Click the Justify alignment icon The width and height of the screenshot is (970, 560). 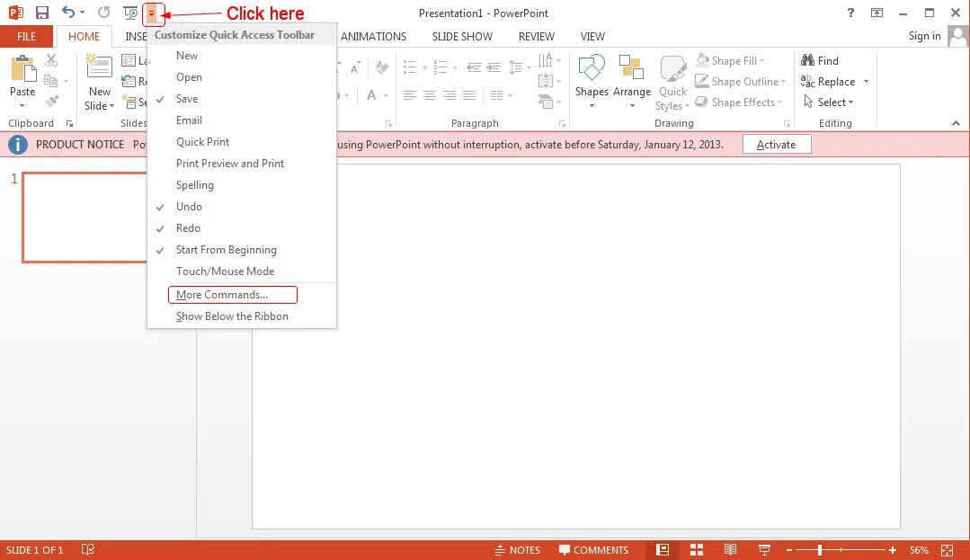tap(469, 94)
